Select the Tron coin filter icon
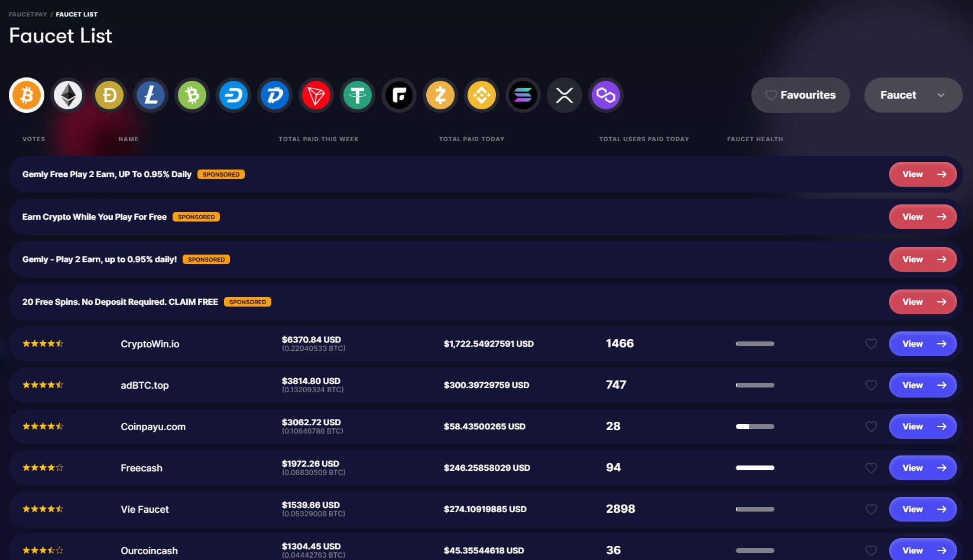Screen dimensions: 973x560 tap(316, 95)
